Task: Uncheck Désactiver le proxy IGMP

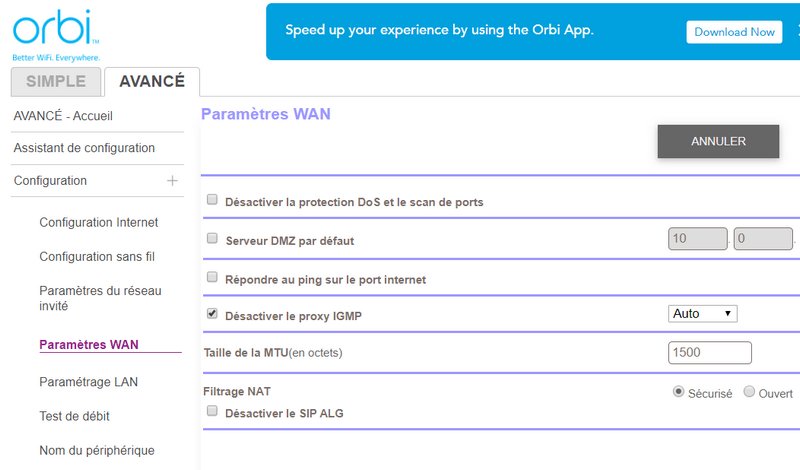Action: [x=212, y=314]
